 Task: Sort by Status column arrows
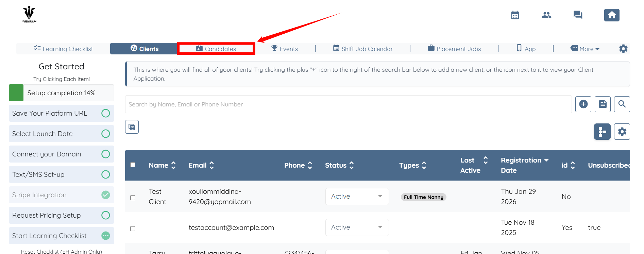[352, 165]
